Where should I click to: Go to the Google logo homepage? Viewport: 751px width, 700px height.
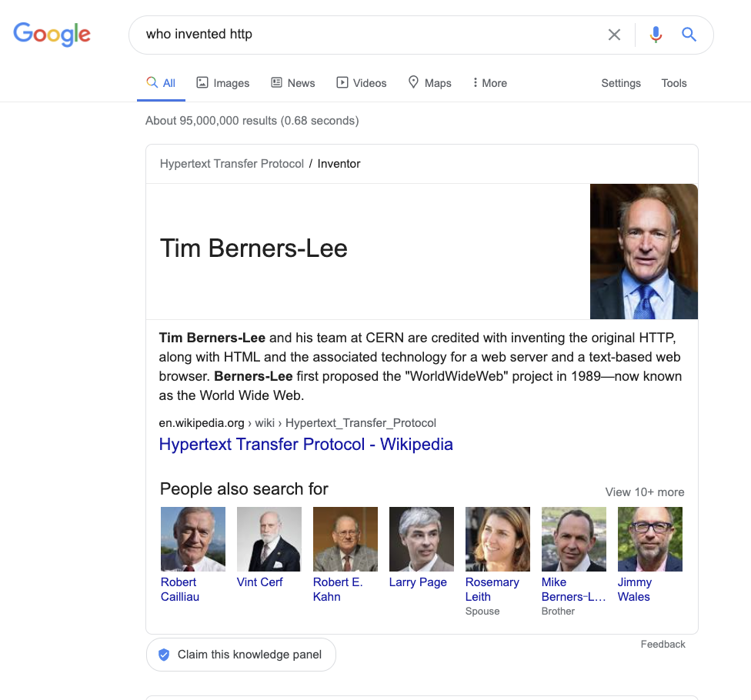click(52, 34)
